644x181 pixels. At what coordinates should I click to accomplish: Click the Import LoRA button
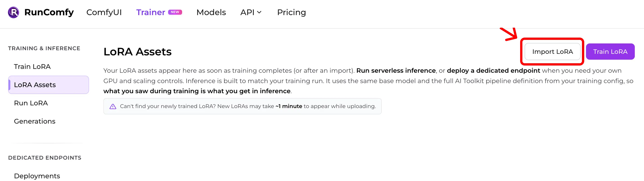553,52
